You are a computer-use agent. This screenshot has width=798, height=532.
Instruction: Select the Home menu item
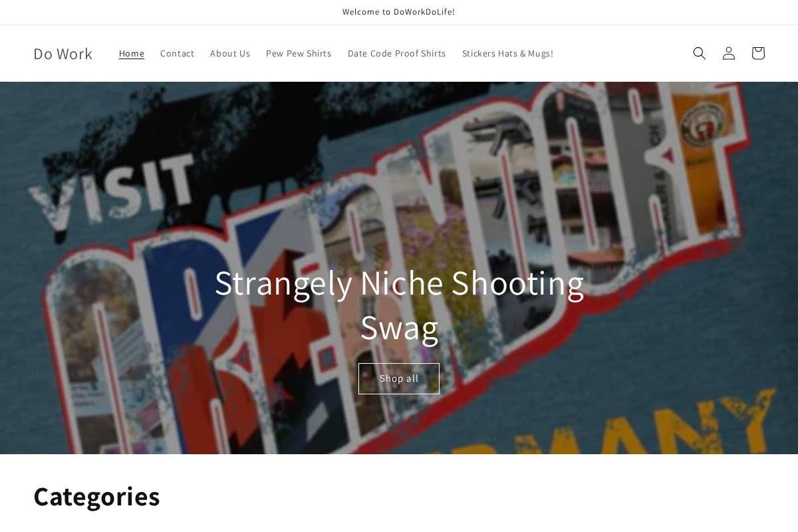[x=132, y=53]
